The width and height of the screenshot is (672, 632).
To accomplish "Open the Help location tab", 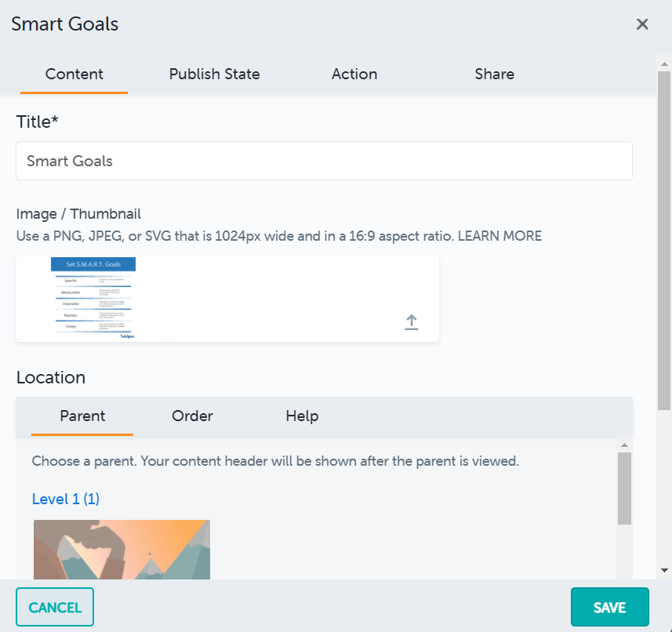I will pyautogui.click(x=302, y=416).
